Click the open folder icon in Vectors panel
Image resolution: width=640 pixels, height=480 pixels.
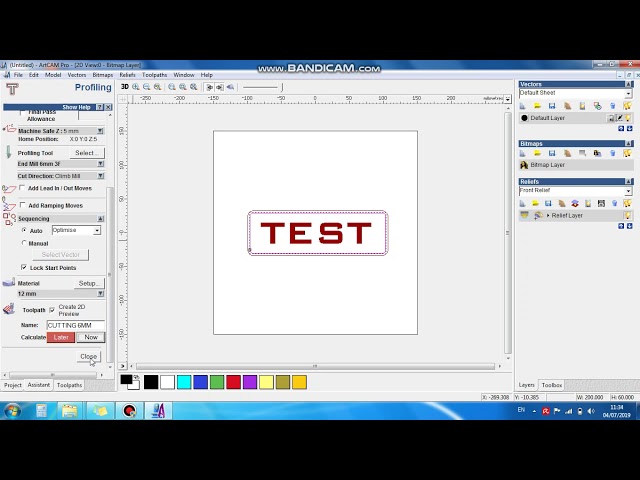pos(537,106)
